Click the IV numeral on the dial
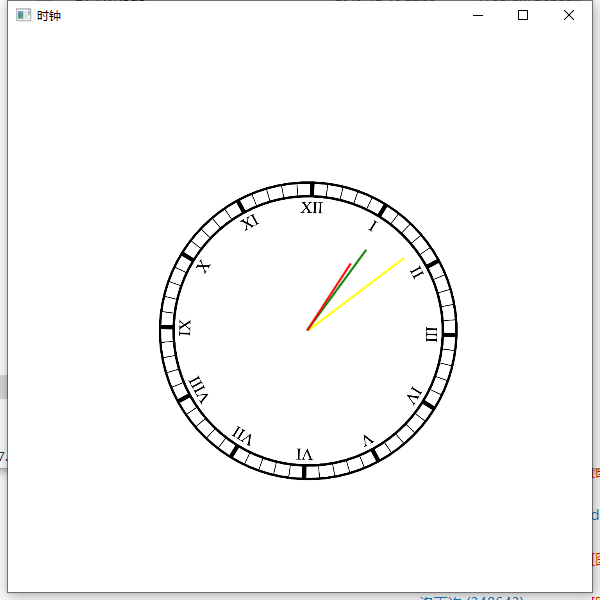Viewport: 600px width, 600px height. [x=414, y=396]
